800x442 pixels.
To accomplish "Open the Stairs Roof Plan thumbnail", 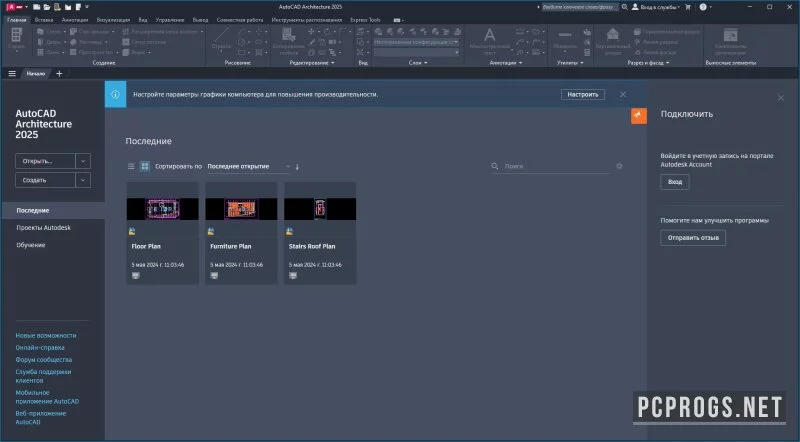I will pyautogui.click(x=320, y=209).
